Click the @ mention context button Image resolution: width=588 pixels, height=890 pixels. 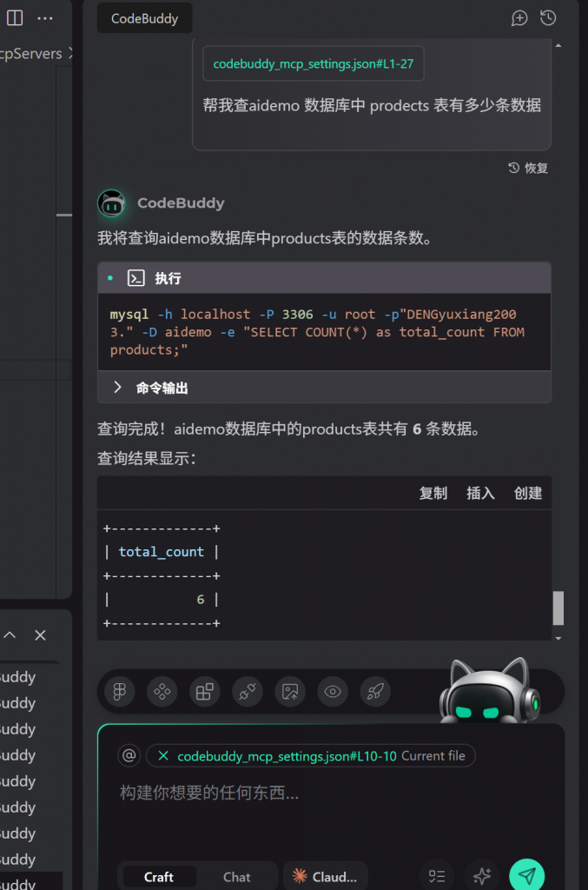129,755
